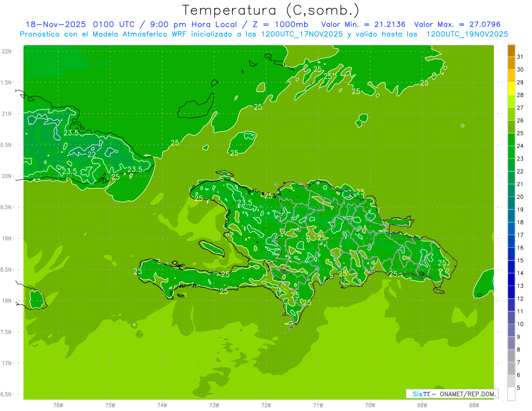Click the colorbar label "17"

(520, 235)
